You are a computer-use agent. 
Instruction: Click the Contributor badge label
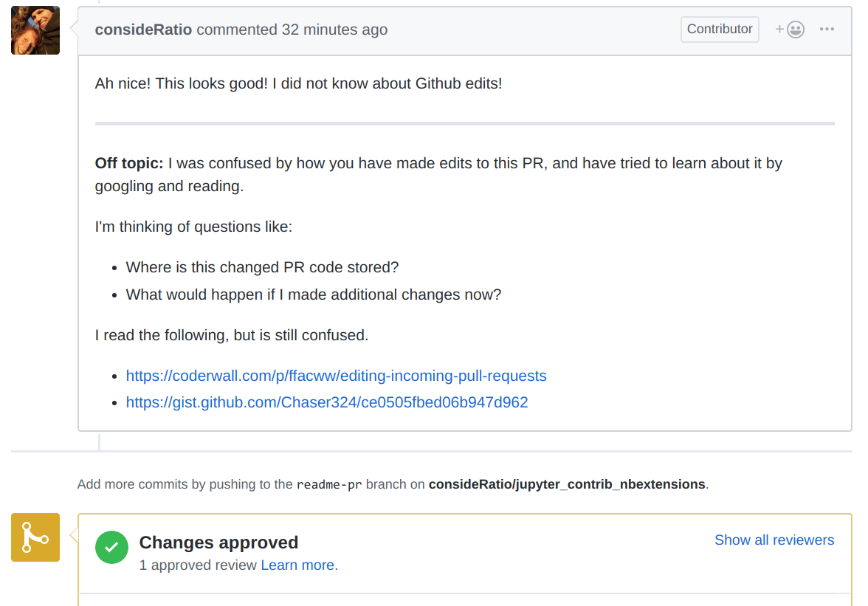(x=720, y=30)
